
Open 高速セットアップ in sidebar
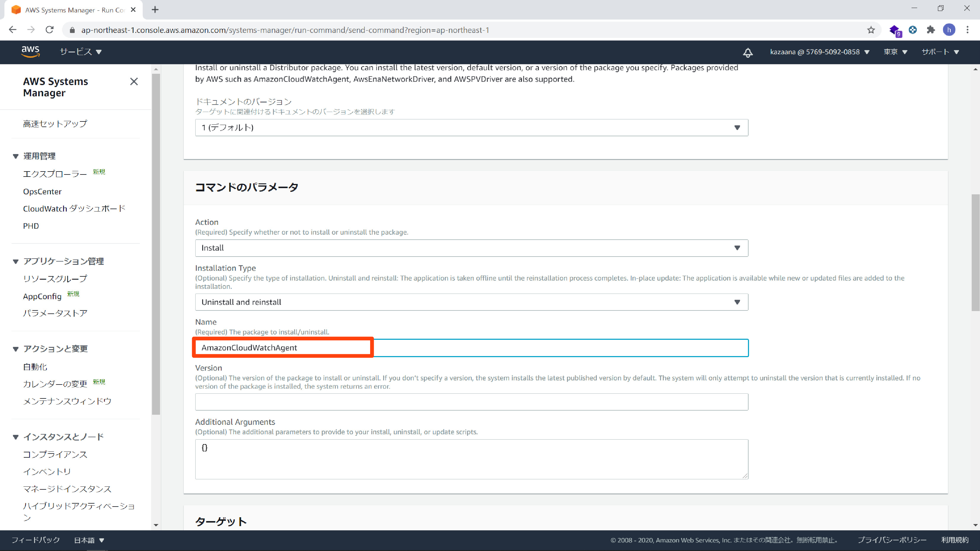pyautogui.click(x=55, y=124)
